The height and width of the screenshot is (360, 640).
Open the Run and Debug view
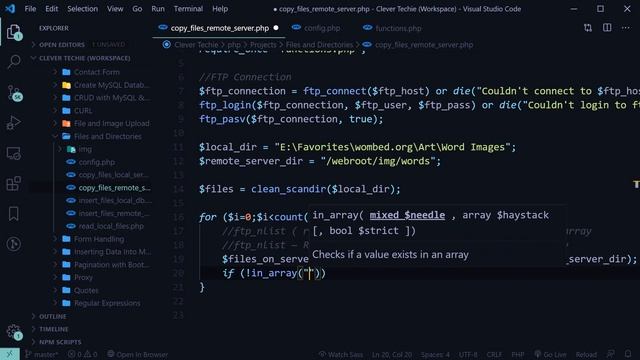pyautogui.click(x=13, y=123)
